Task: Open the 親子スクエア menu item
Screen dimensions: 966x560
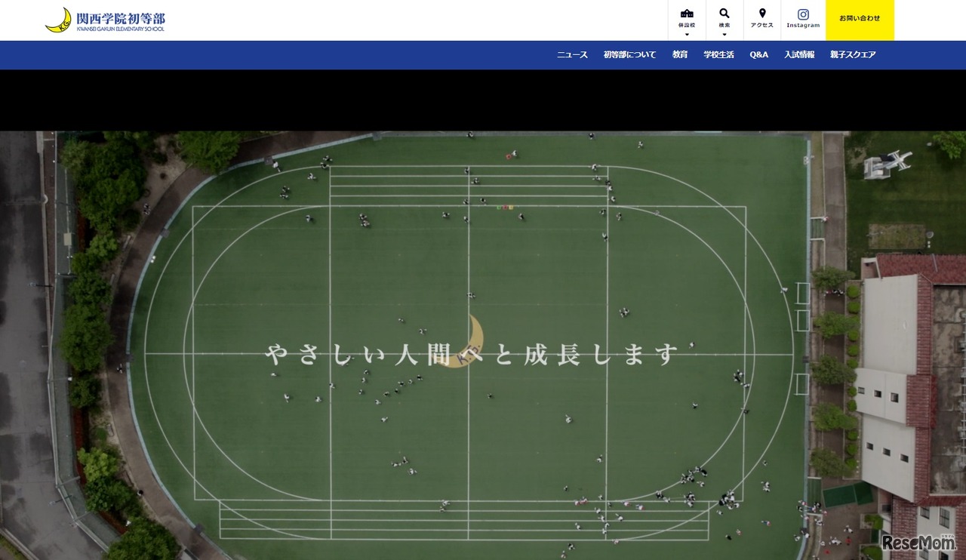Action: (x=852, y=54)
